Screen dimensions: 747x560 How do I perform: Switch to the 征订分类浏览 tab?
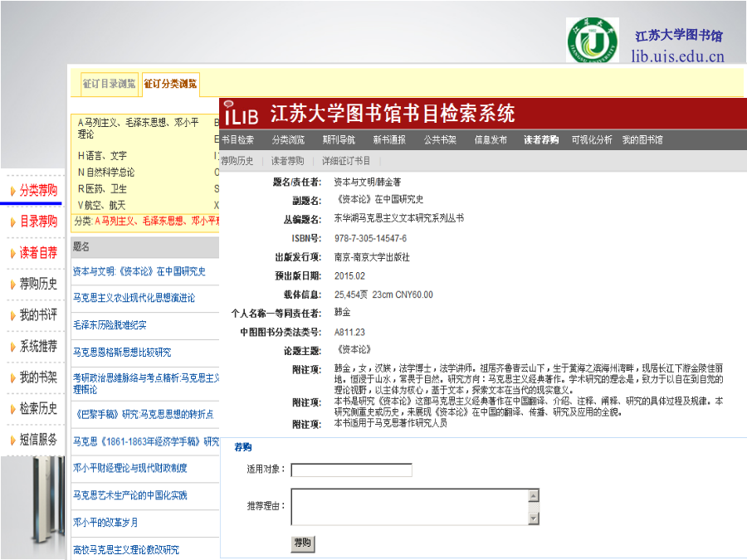coord(170,85)
